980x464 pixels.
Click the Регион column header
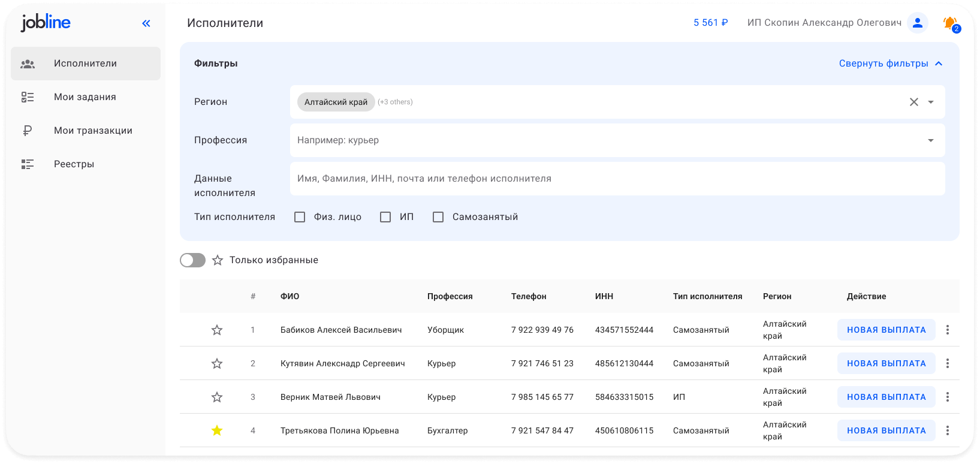[x=777, y=296]
